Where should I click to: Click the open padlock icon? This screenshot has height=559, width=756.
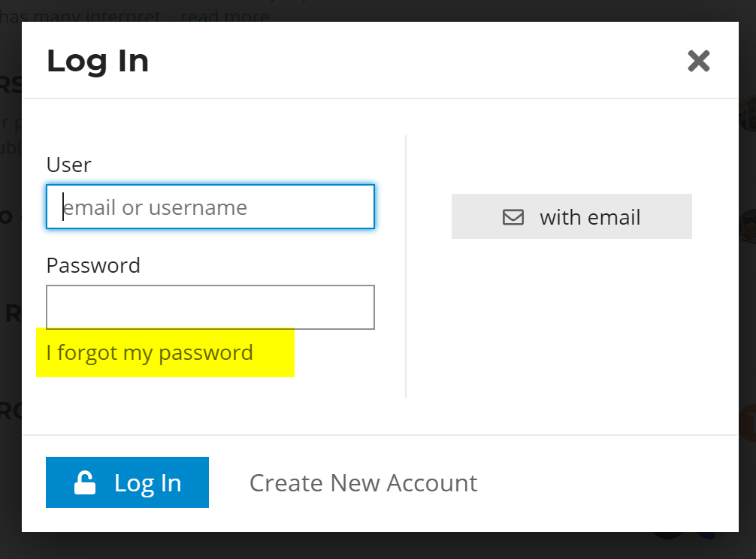coord(85,482)
